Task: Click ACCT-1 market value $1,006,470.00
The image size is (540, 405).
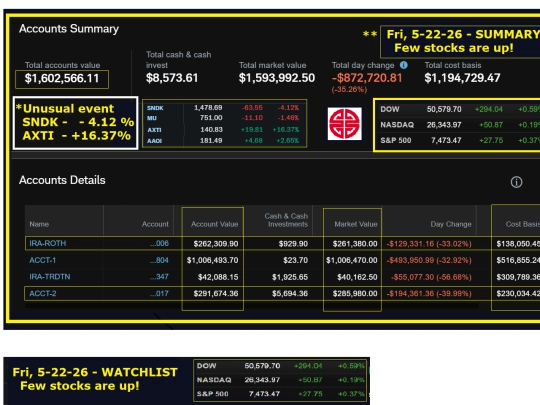Action: click(352, 260)
